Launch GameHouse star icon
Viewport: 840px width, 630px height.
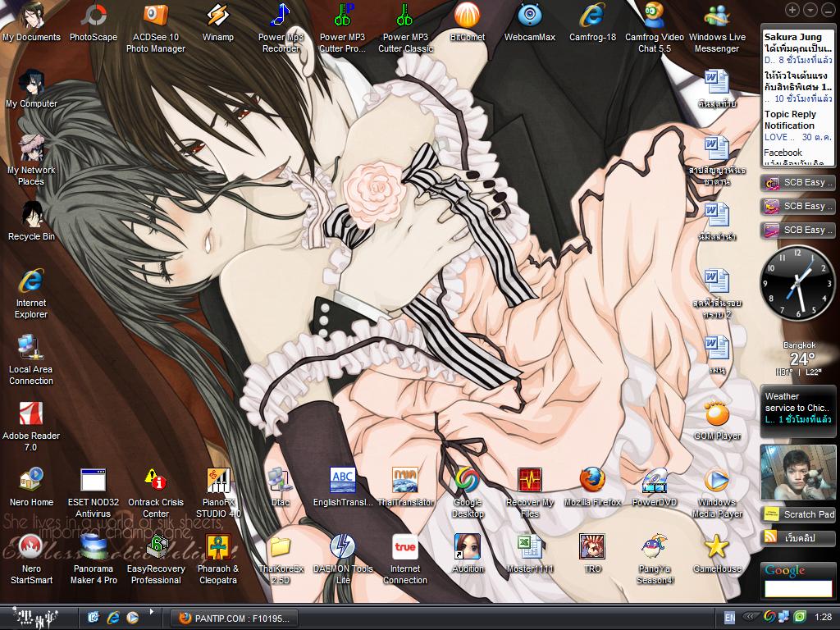click(x=717, y=554)
